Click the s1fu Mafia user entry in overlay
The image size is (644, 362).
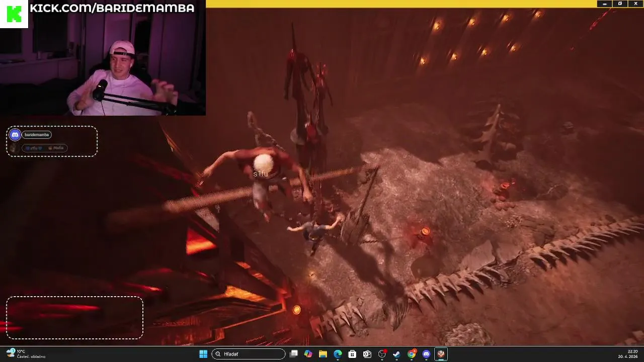43,148
